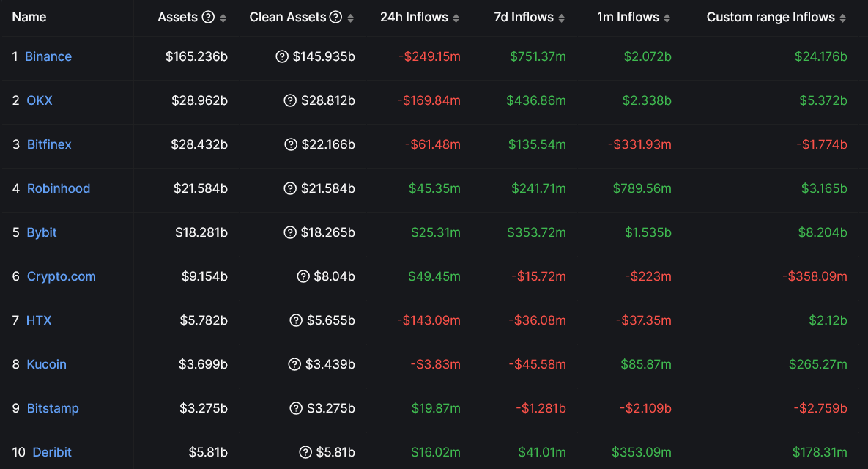Toggle sort order for Custom range Inflows
This screenshot has width=868, height=469.
click(844, 17)
